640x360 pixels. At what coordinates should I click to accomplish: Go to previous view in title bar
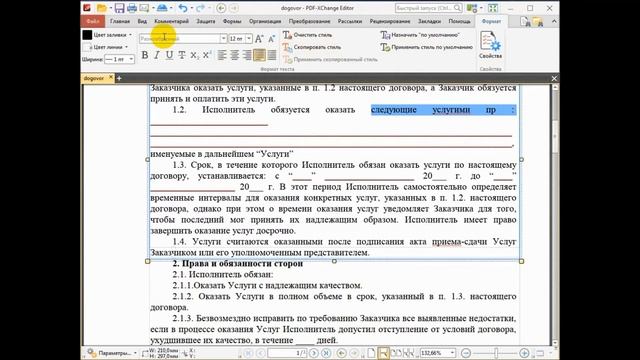coord(221,8)
